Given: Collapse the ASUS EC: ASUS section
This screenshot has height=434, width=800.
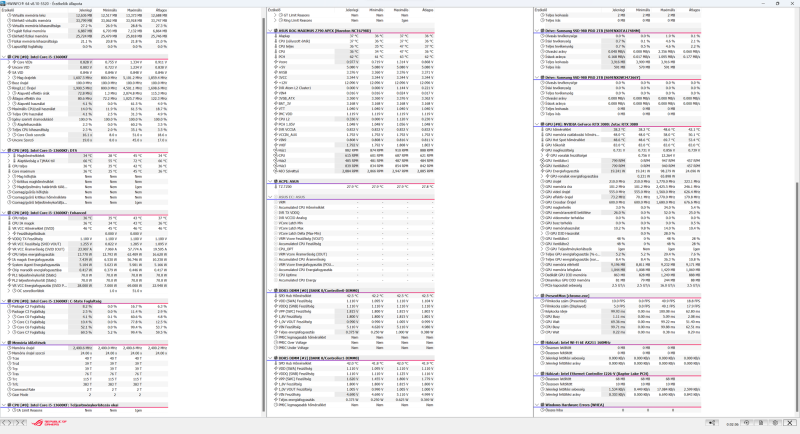Looking at the screenshot, I should 270,197.
